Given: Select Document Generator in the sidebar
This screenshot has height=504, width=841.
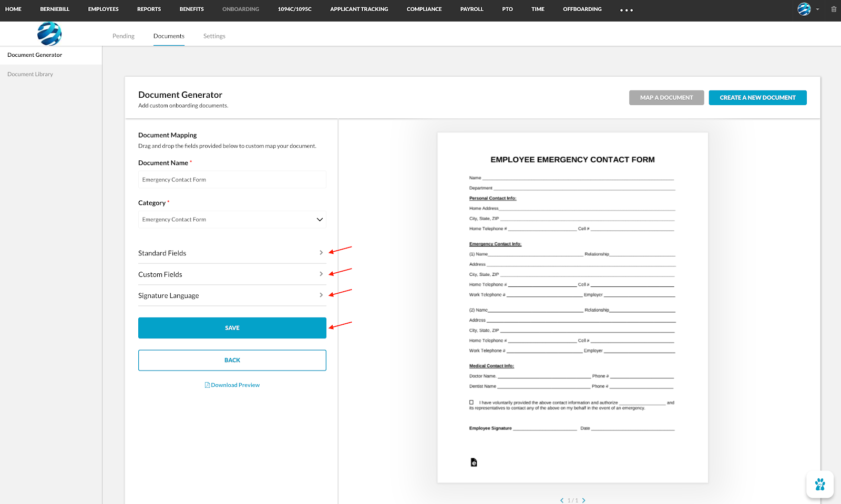Looking at the screenshot, I should 51,55.
